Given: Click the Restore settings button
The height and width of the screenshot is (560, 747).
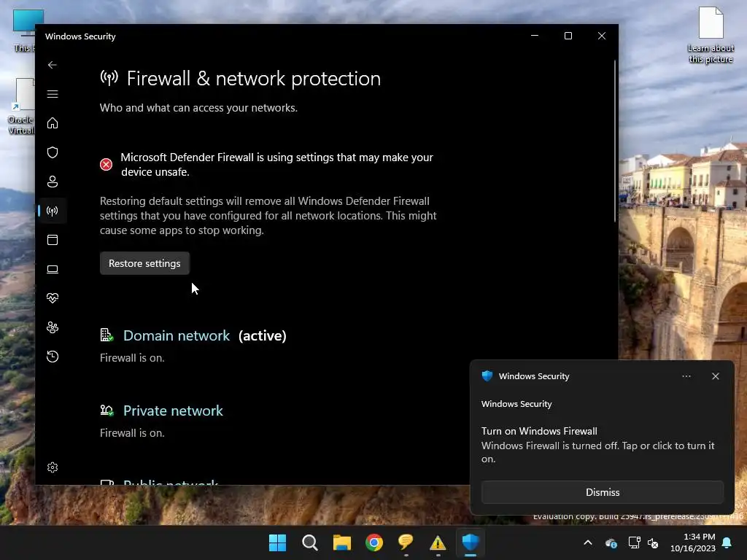Looking at the screenshot, I should [x=144, y=263].
